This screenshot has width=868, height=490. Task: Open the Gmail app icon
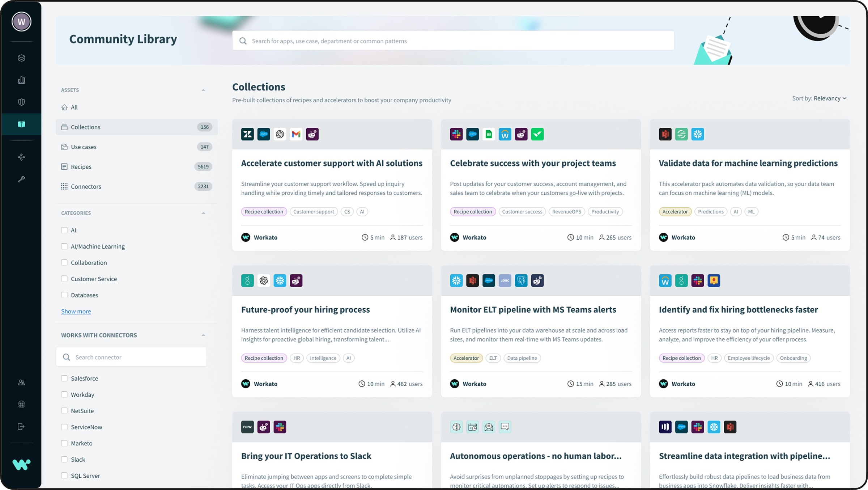pos(296,134)
